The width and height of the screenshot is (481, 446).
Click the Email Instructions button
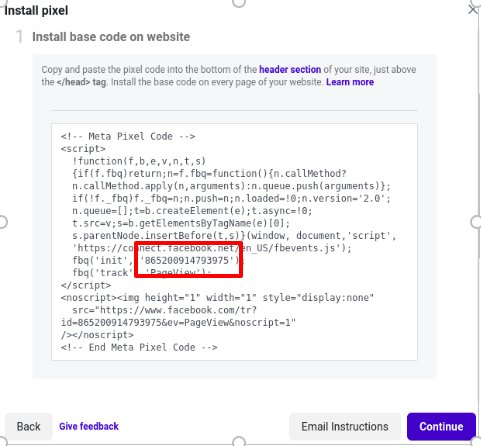point(345,426)
